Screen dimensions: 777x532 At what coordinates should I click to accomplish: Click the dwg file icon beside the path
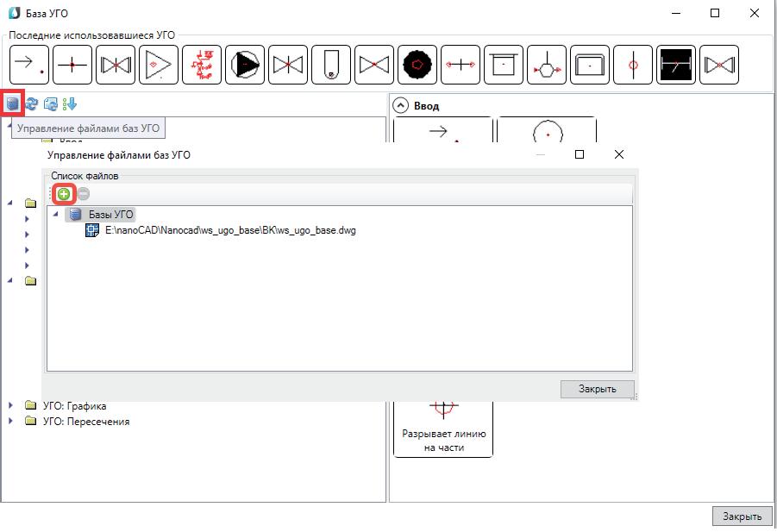click(92, 230)
